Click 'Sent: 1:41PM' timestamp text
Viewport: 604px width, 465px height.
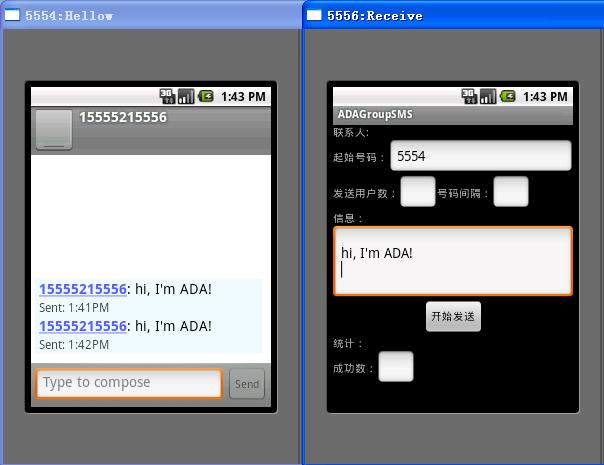point(74,308)
